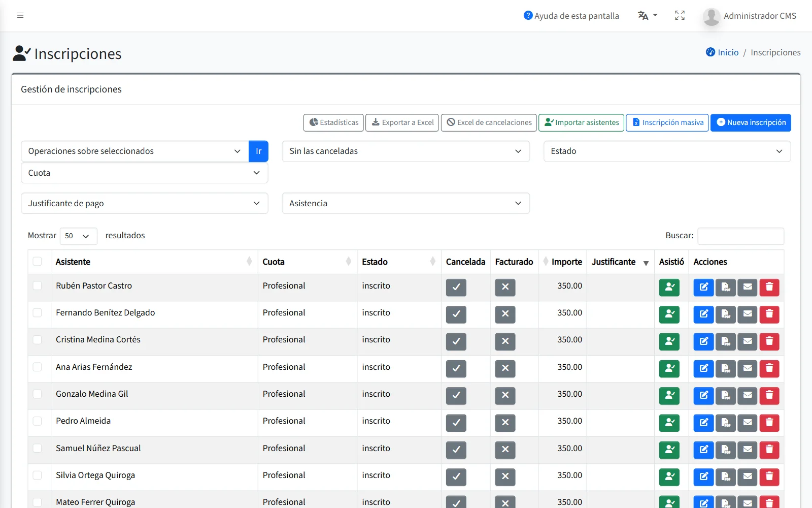The image size is (812, 508).
Task: Select checkbox for Rubén Pastor Castro
Action: tap(37, 285)
